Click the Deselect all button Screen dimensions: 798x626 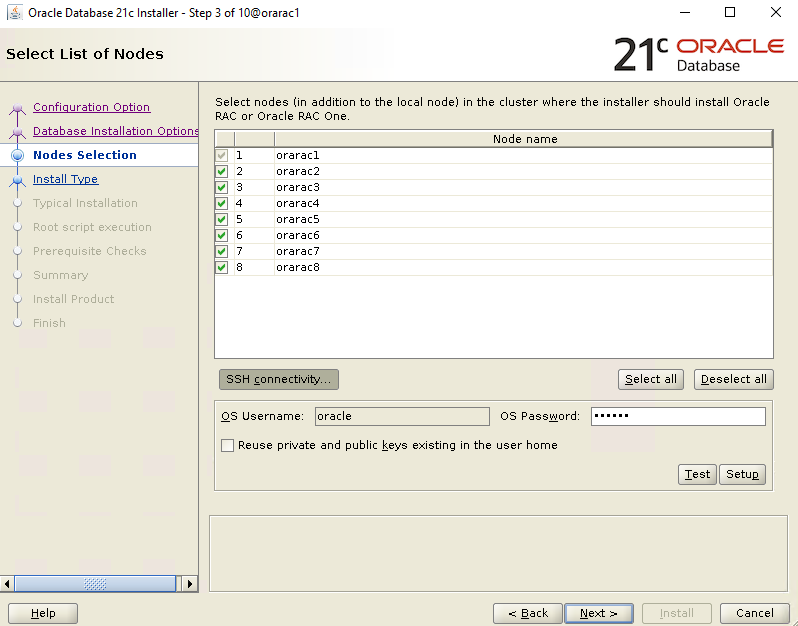(x=733, y=380)
